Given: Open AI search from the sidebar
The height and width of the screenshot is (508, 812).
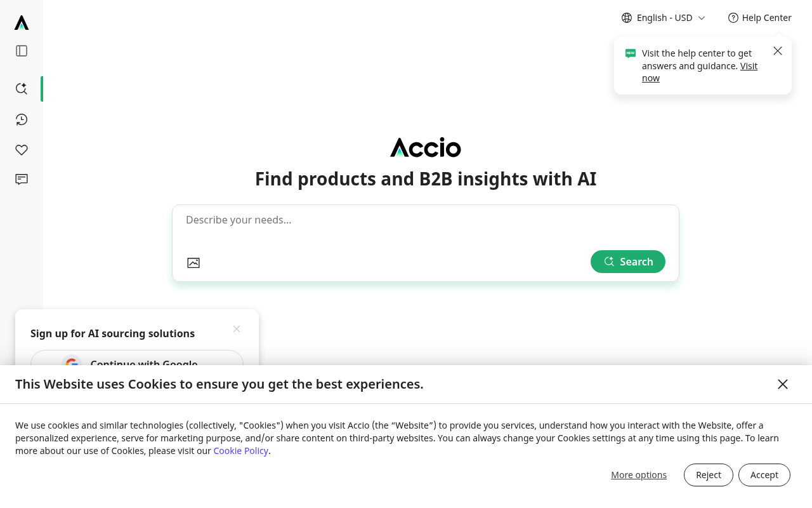Looking at the screenshot, I should [21, 88].
